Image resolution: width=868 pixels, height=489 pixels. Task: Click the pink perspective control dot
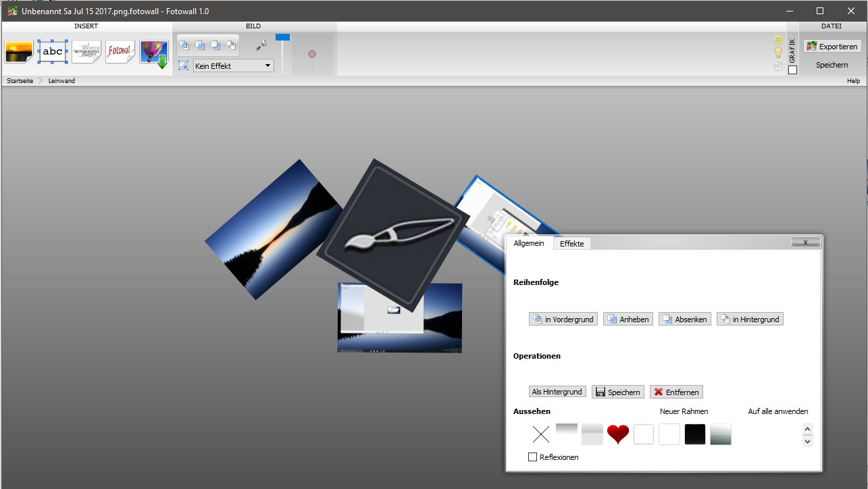click(x=312, y=54)
